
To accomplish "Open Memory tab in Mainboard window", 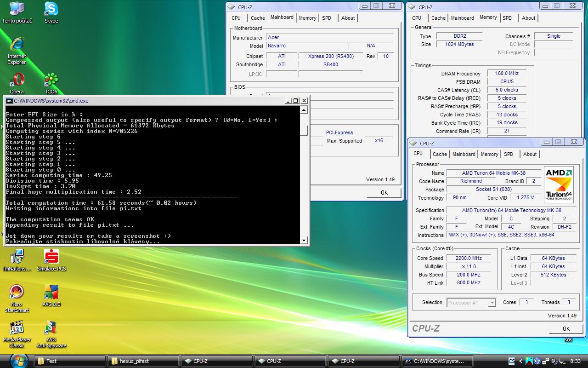I will [x=307, y=18].
